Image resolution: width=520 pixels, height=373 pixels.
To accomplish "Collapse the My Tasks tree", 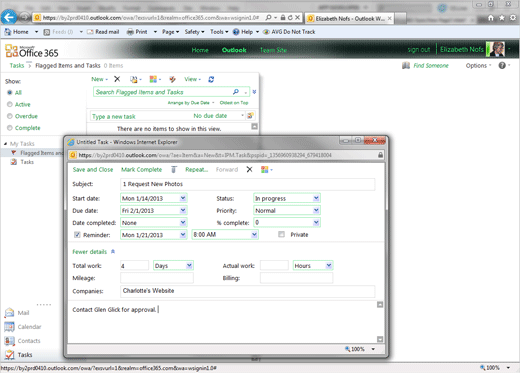I will pos(5,144).
